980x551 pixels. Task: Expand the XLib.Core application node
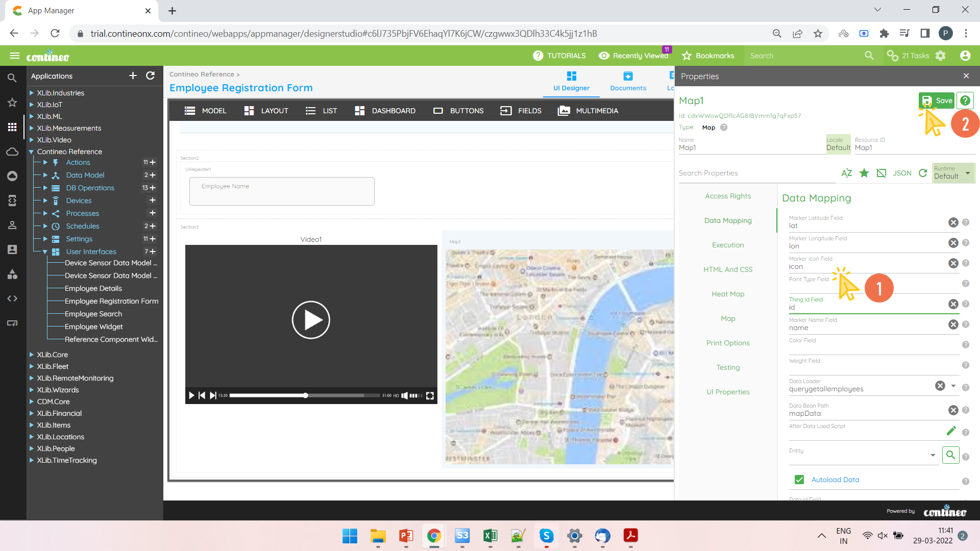[x=32, y=355]
